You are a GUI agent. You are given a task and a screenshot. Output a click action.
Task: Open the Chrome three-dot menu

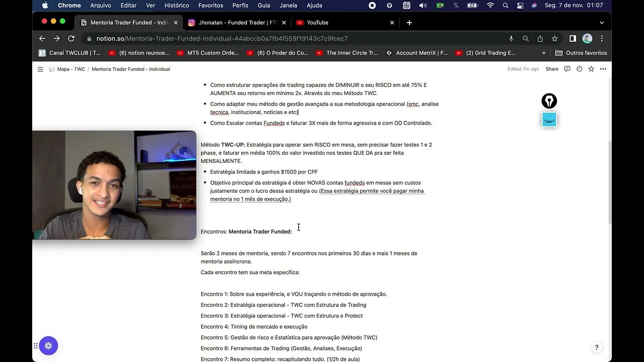click(602, 38)
